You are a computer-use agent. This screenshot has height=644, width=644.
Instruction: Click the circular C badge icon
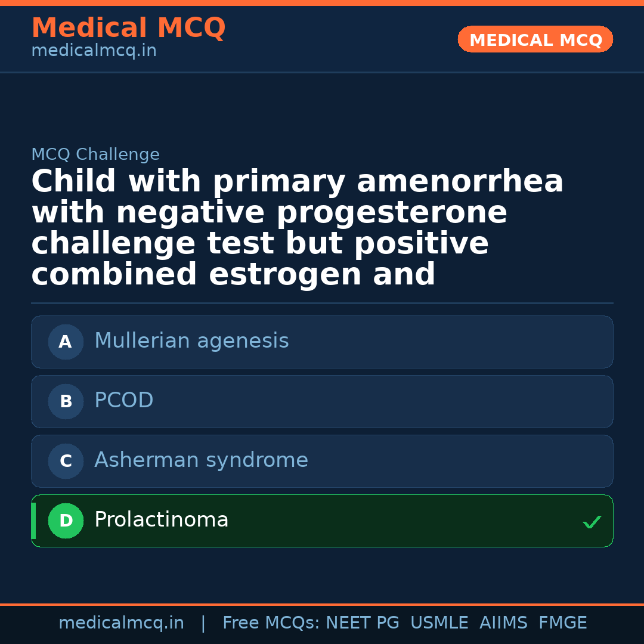click(66, 461)
